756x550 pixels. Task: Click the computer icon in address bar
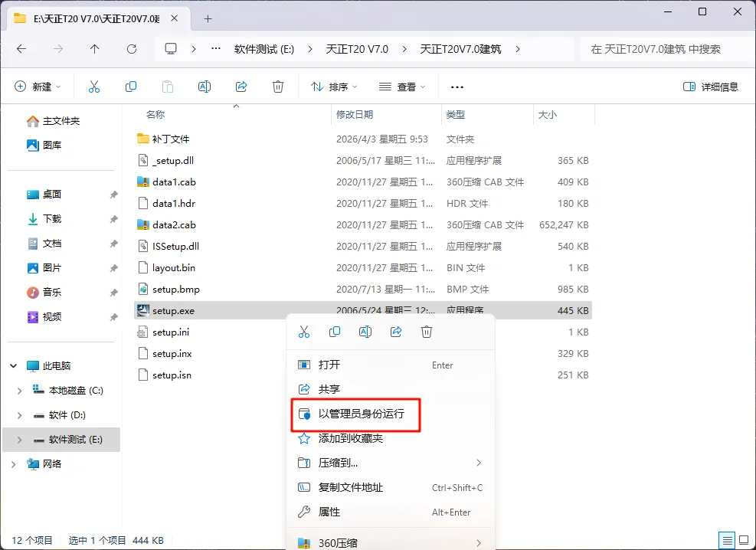click(171, 49)
